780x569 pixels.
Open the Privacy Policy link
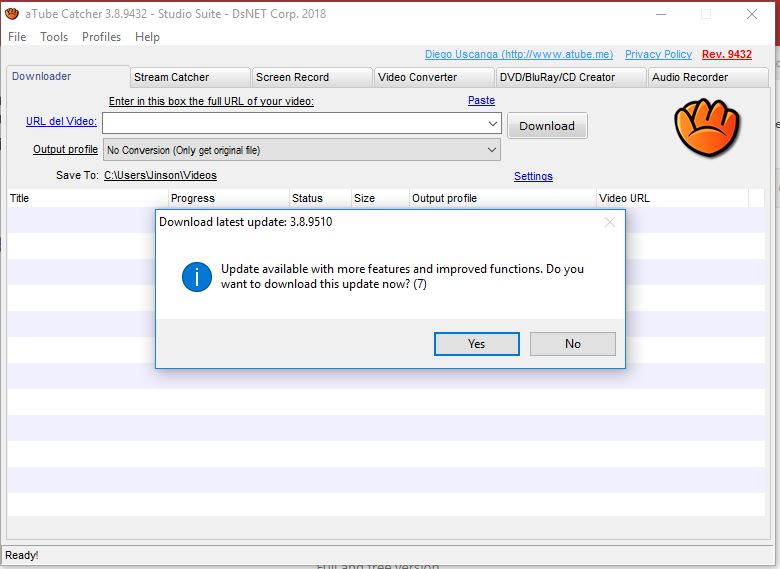(x=658, y=54)
